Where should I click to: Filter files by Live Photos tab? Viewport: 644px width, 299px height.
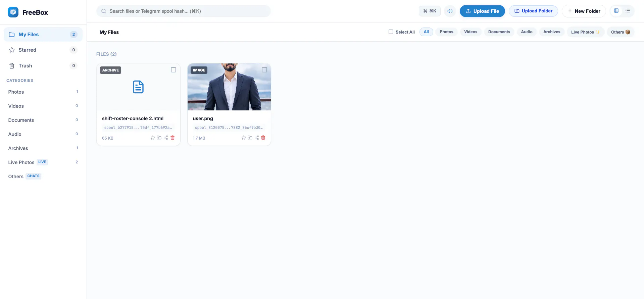[586, 32]
